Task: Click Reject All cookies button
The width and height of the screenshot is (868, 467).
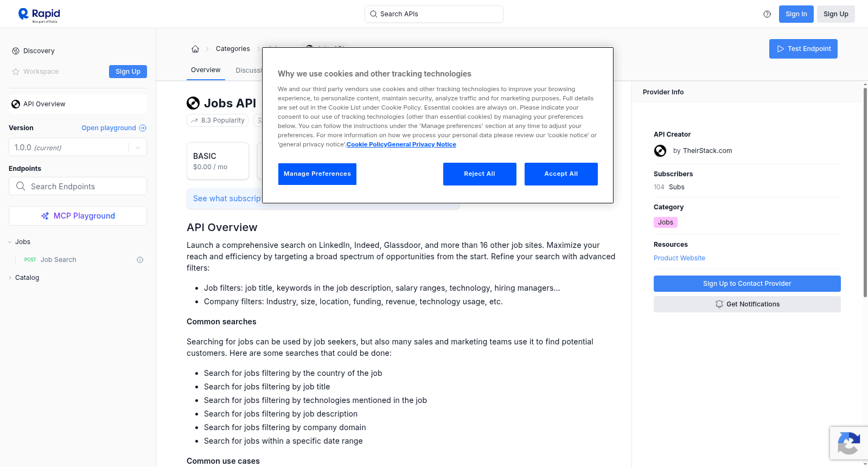Action: point(480,174)
